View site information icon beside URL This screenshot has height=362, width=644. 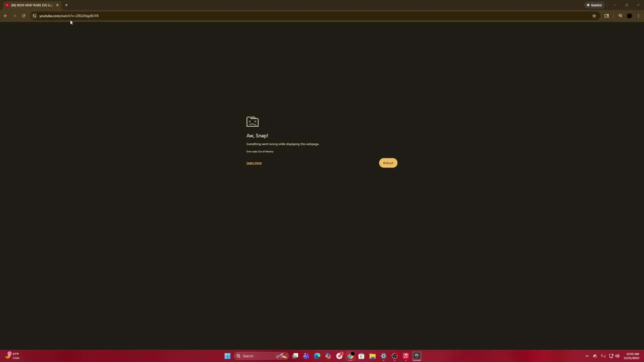(34, 16)
